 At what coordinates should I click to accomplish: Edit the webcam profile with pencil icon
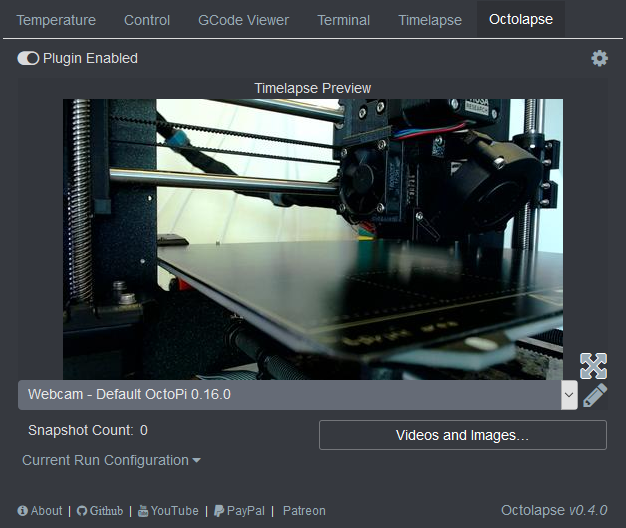click(x=595, y=396)
